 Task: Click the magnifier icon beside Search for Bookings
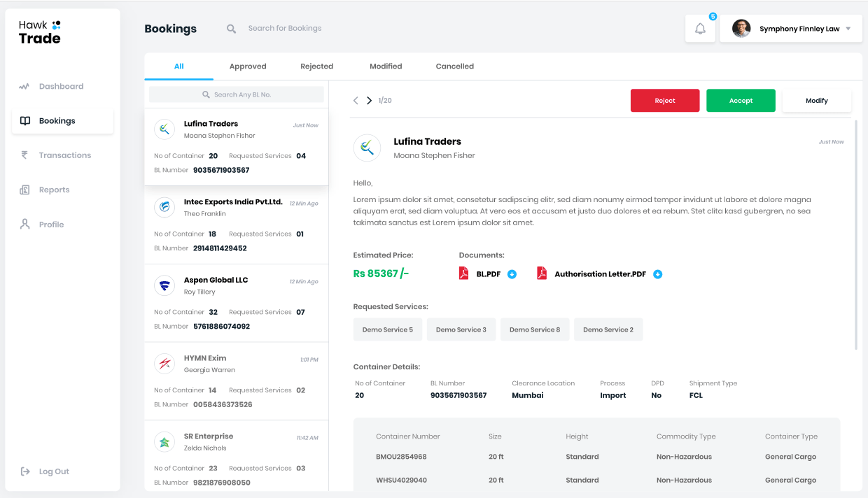232,29
